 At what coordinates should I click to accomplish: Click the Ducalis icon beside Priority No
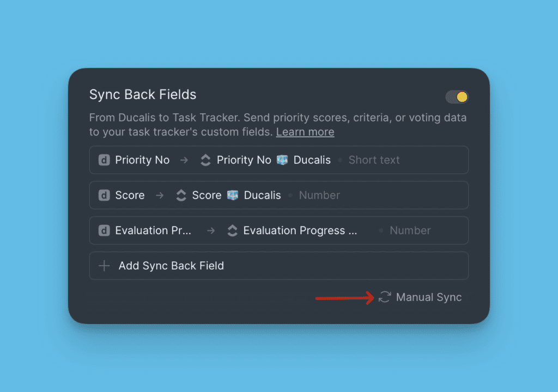click(x=104, y=160)
